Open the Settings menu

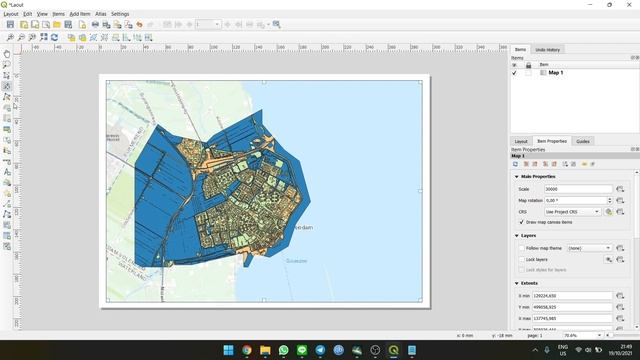(120, 14)
